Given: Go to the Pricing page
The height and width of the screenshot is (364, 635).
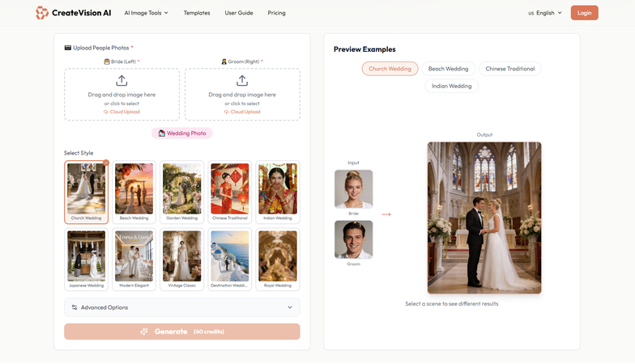Looking at the screenshot, I should [x=277, y=13].
